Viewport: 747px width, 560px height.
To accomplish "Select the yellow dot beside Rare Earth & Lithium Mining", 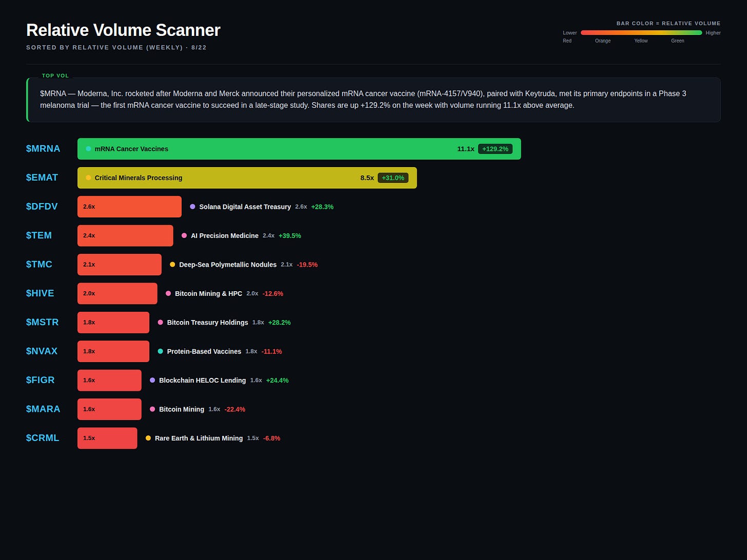I will click(x=148, y=438).
